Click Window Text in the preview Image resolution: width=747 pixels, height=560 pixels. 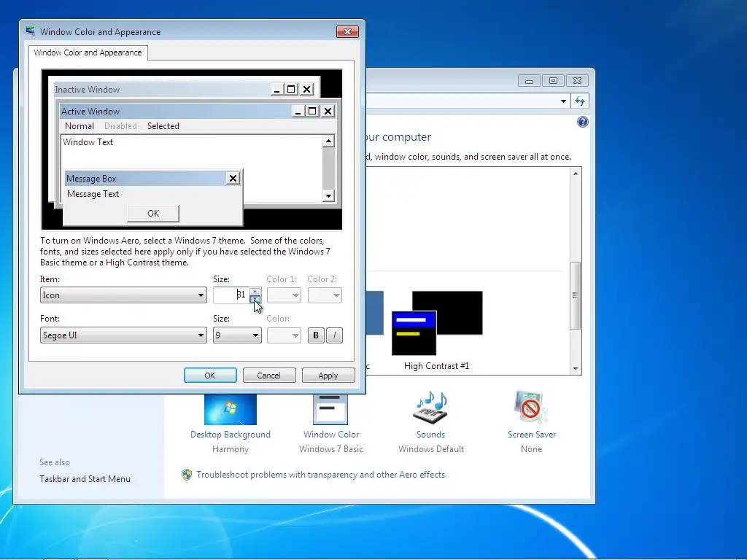pyautogui.click(x=88, y=142)
